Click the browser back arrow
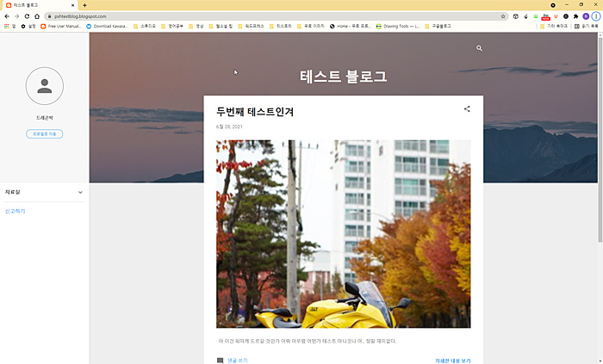The width and height of the screenshot is (603, 364). pos(7,16)
